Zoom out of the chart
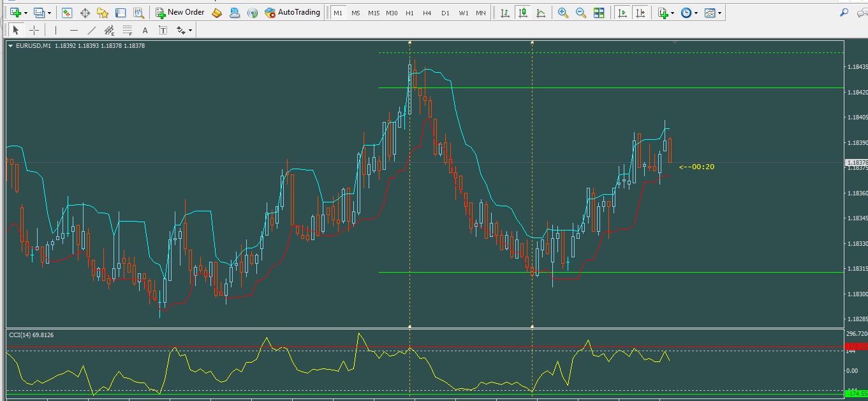Image resolution: width=868 pixels, height=401 pixels. coord(581,13)
